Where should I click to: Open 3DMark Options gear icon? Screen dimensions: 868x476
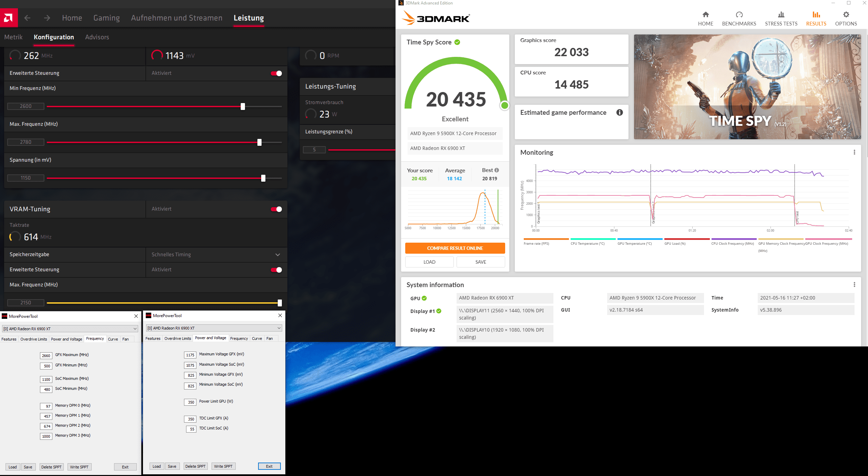point(846,14)
